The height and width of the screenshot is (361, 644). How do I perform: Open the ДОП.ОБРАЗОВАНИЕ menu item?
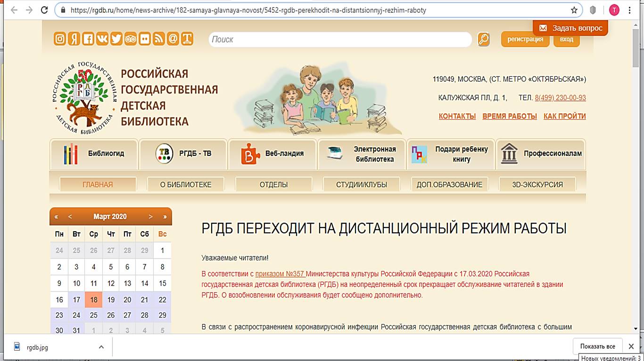click(449, 185)
